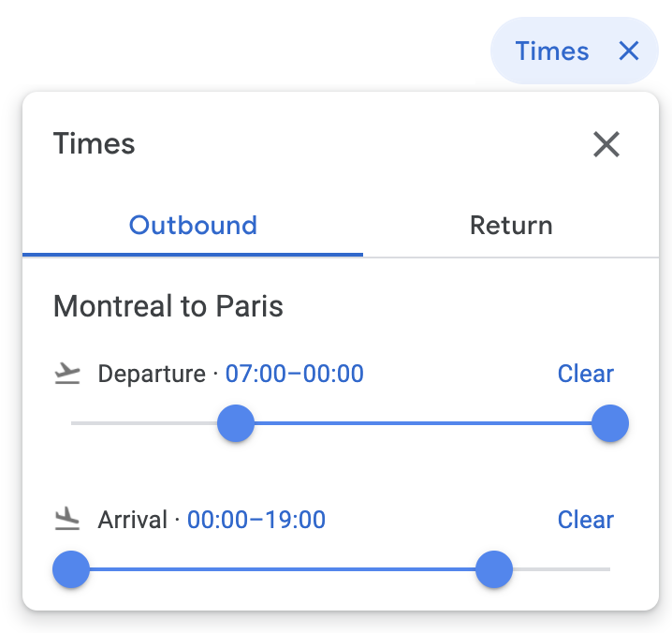Click the Times filter chip label
This screenshot has height=633, width=672.
click(x=552, y=51)
